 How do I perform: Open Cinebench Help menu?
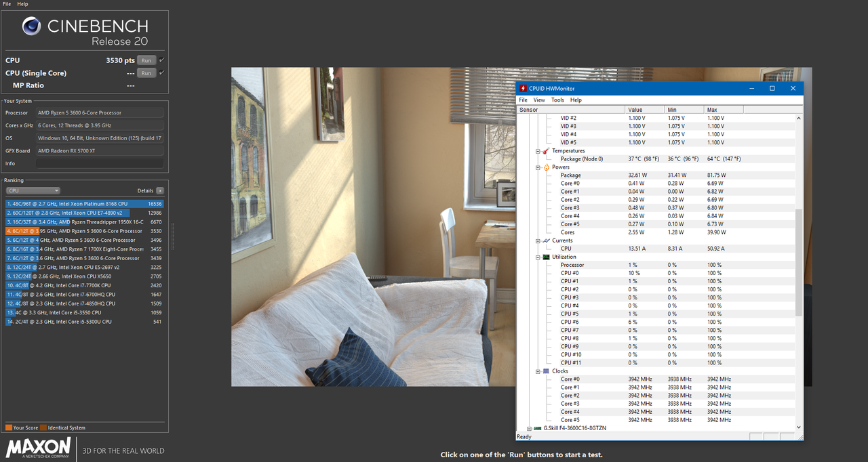coord(22,4)
